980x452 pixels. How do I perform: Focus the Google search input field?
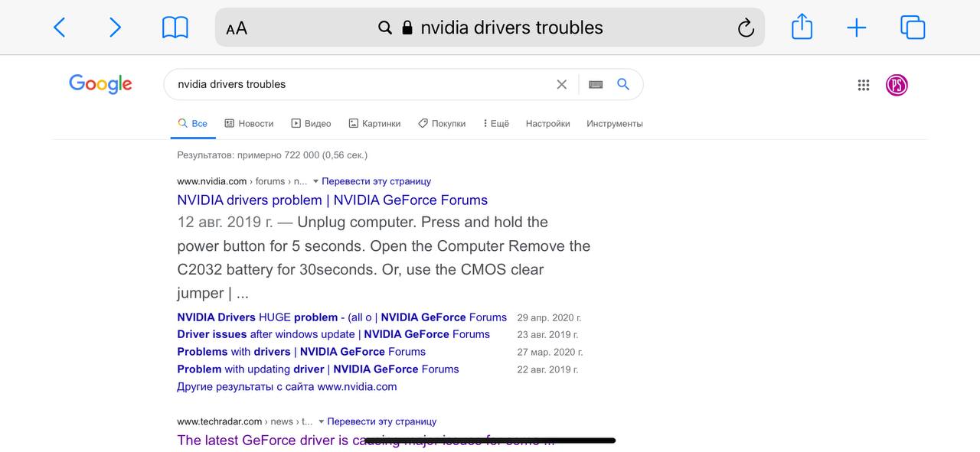coord(360,84)
